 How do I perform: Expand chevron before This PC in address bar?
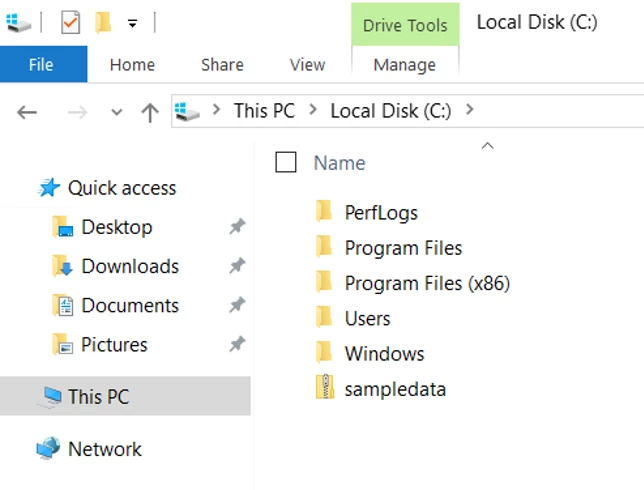tap(216, 110)
